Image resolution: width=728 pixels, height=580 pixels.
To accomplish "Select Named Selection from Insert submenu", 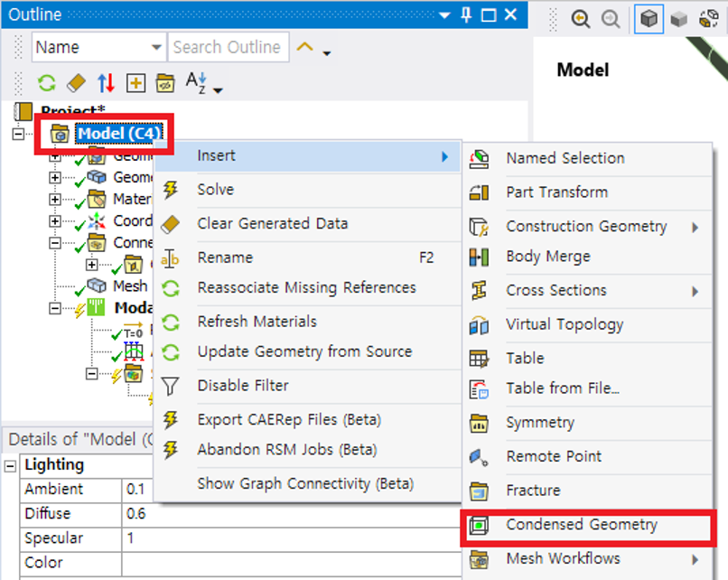I will click(x=565, y=158).
